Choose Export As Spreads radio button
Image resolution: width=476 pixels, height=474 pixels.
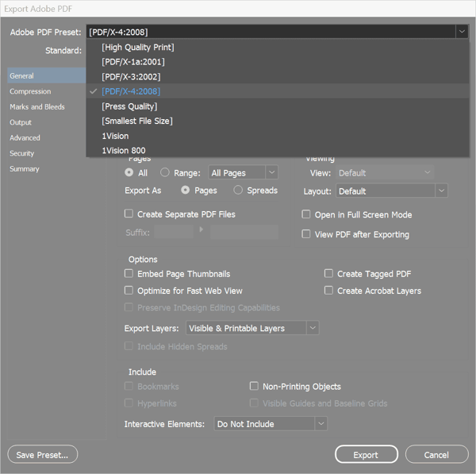[238, 191]
